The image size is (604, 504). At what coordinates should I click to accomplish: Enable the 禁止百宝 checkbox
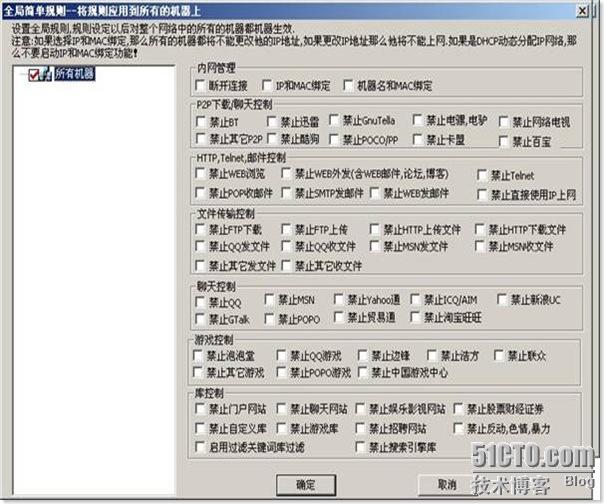(503, 141)
